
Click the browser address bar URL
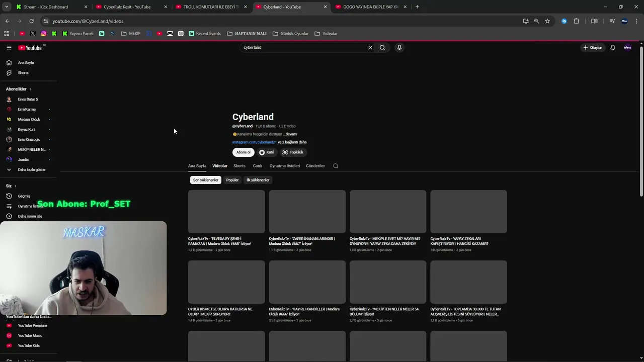(x=88, y=21)
